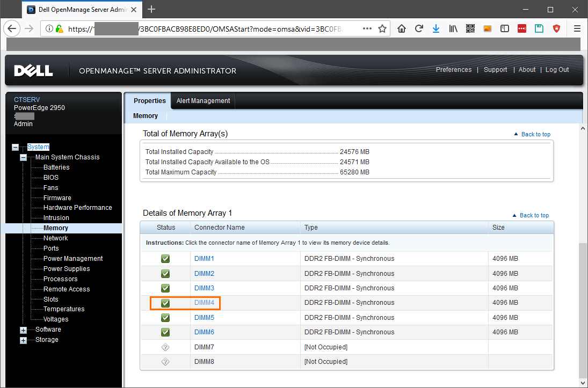Collapse the System tree node

pyautogui.click(x=15, y=147)
